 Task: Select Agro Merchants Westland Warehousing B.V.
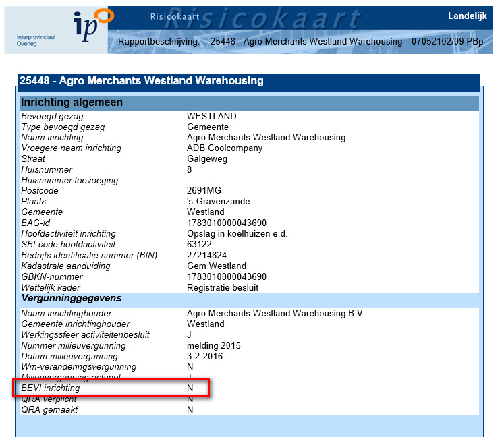276,314
